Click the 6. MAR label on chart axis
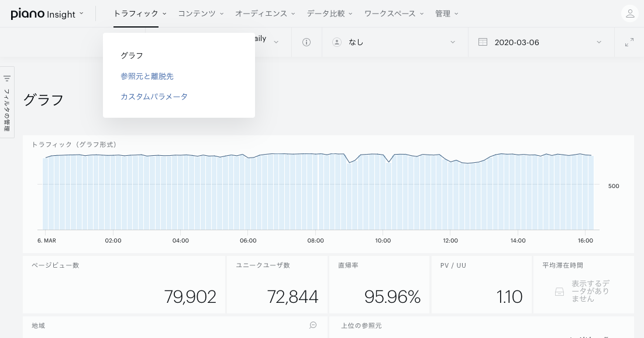The width and height of the screenshot is (644, 338). [47, 241]
